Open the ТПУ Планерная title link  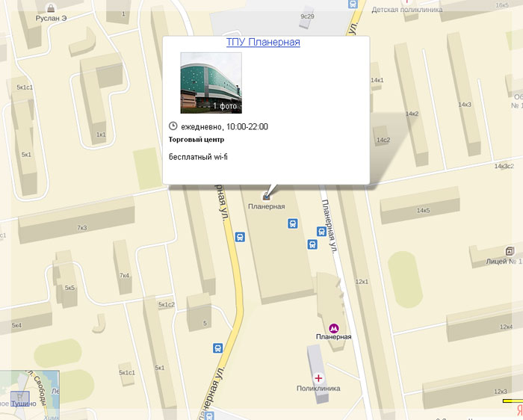(263, 43)
